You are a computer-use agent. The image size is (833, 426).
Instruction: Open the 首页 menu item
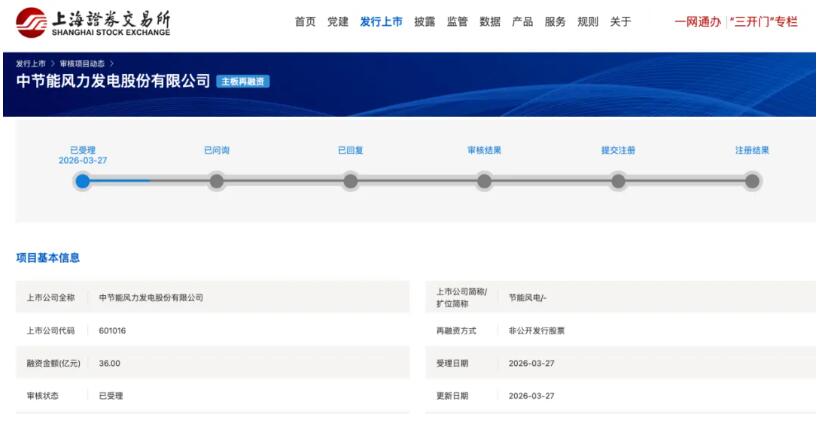pos(305,22)
